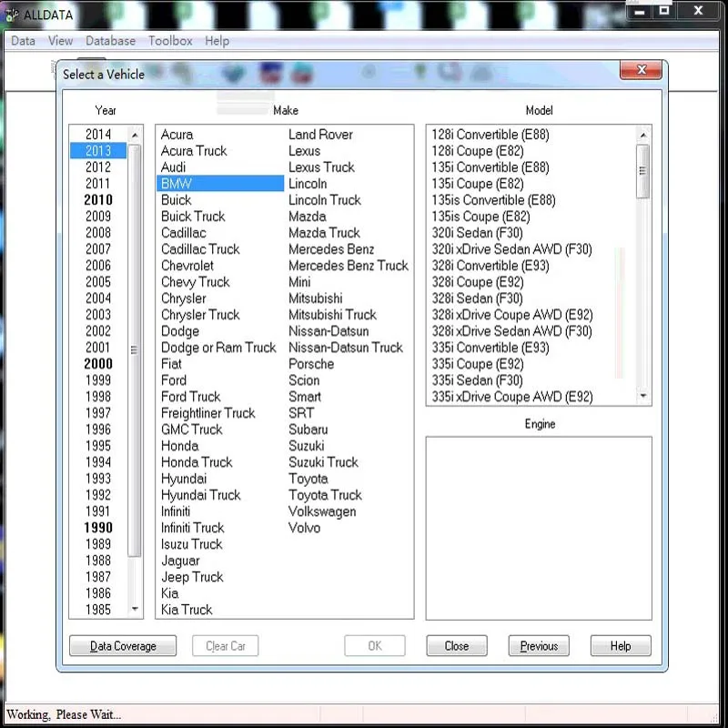728x728 pixels.
Task: Select Subaru make
Action: click(x=308, y=429)
